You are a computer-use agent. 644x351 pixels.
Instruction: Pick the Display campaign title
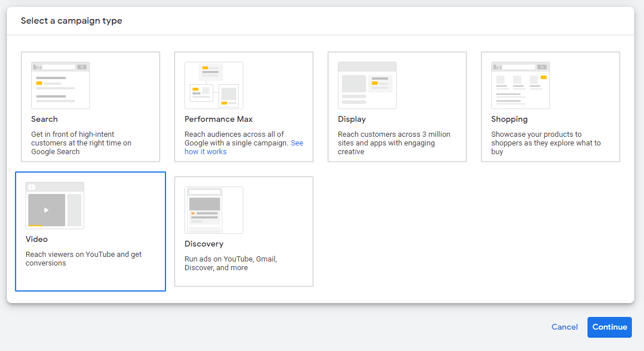pos(352,120)
